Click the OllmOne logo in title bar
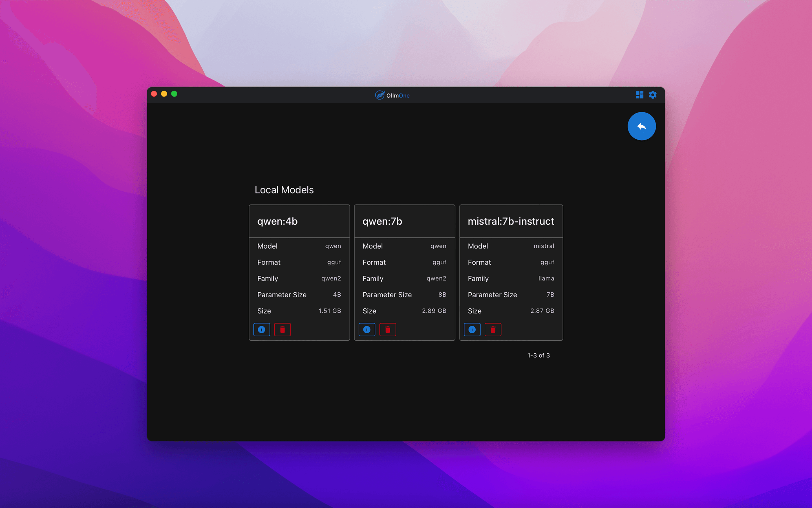 pos(379,95)
